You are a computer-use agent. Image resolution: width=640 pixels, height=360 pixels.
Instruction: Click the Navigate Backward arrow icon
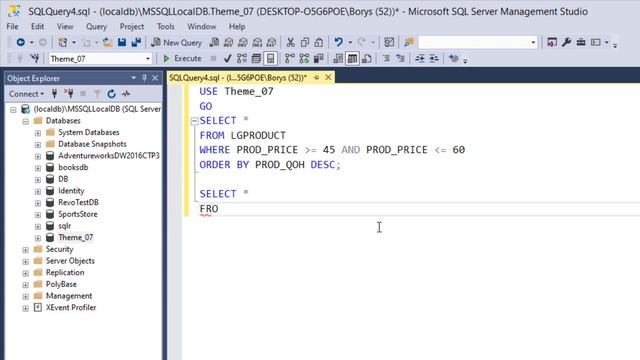(x=20, y=42)
